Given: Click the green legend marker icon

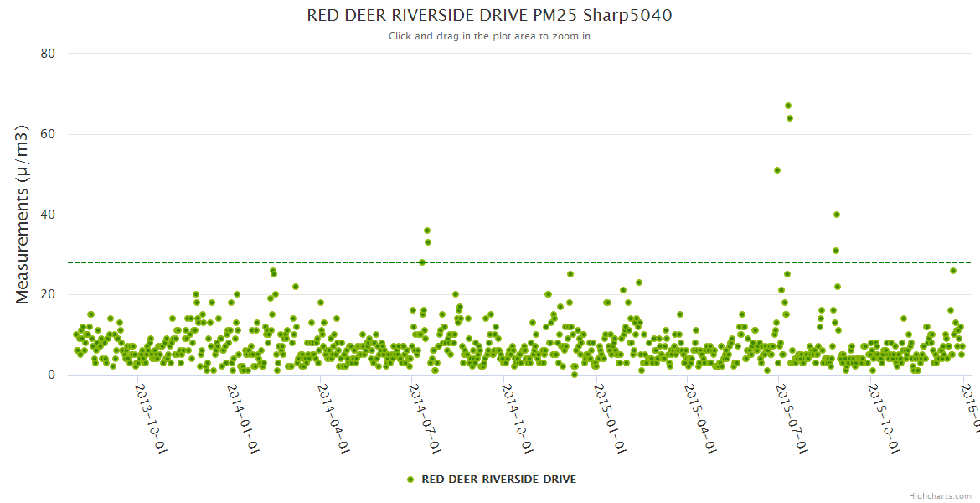Looking at the screenshot, I should tap(410, 480).
